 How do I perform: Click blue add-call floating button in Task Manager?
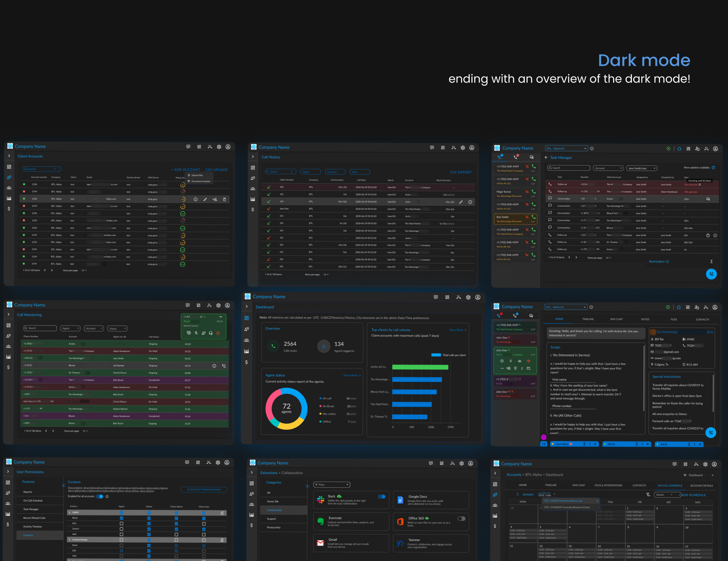(711, 274)
